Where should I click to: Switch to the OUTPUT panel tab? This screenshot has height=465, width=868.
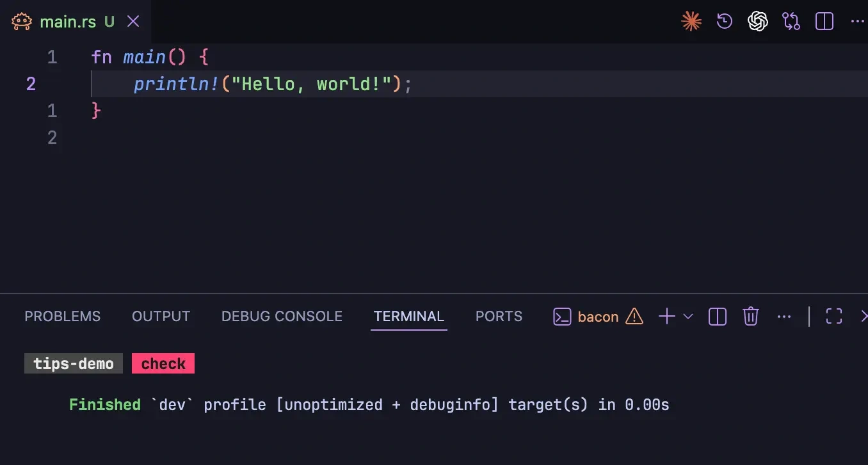(161, 317)
